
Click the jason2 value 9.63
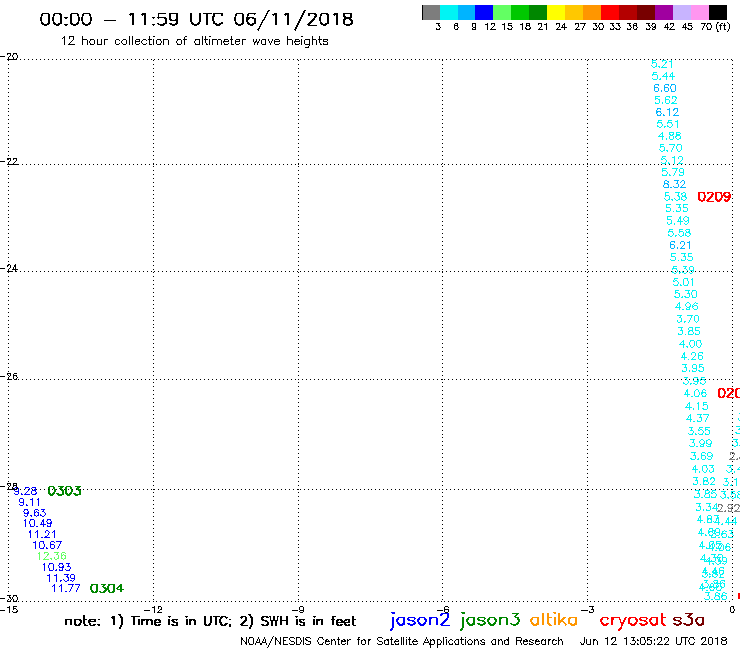[34, 513]
